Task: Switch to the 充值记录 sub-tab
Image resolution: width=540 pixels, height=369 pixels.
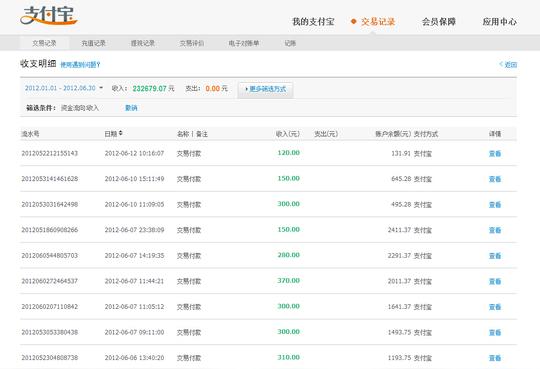Action: click(93, 43)
